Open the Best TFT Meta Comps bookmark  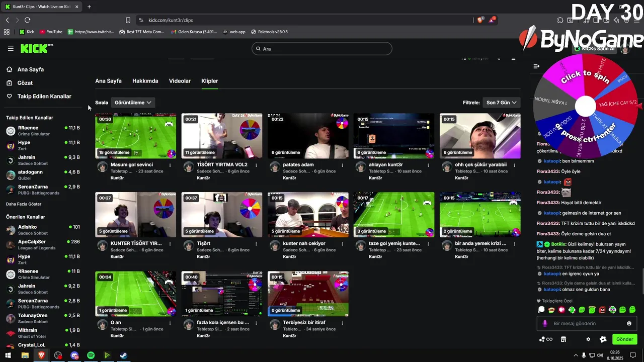click(142, 32)
